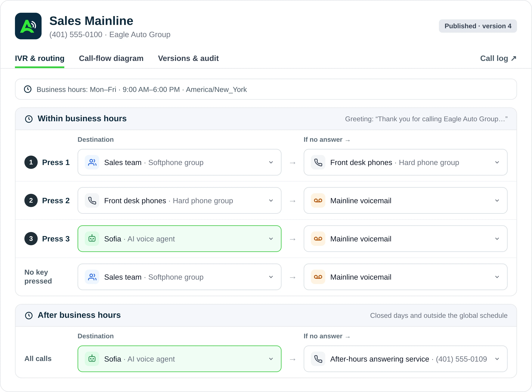Open Press 1 Front desk phones no-answer dropdown

pyautogui.click(x=406, y=162)
